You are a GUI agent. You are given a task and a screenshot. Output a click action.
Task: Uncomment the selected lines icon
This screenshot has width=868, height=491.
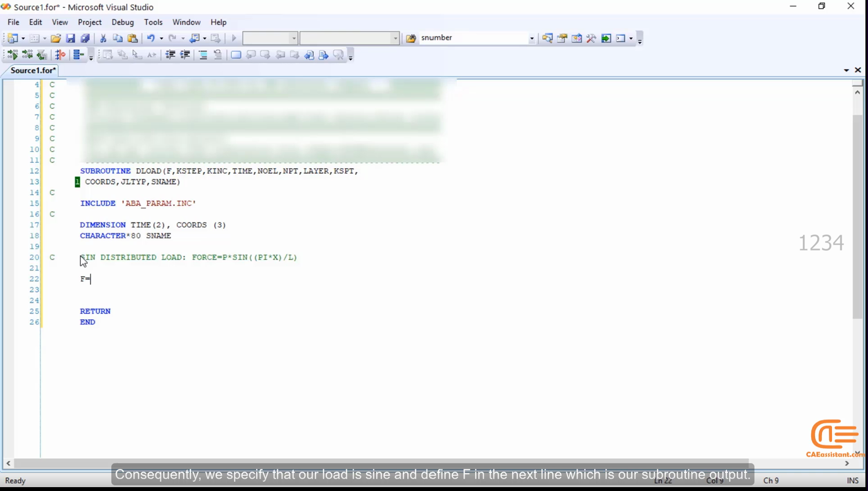pyautogui.click(x=218, y=55)
